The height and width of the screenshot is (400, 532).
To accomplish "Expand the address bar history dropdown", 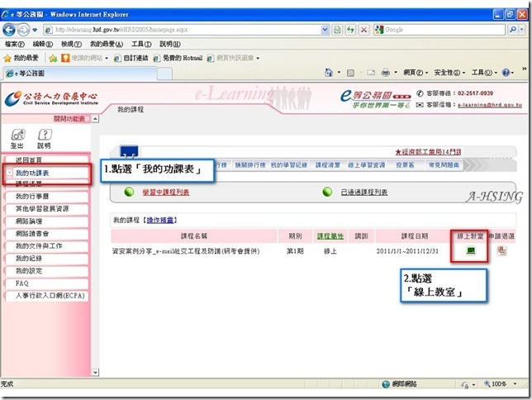I will point(325,30).
